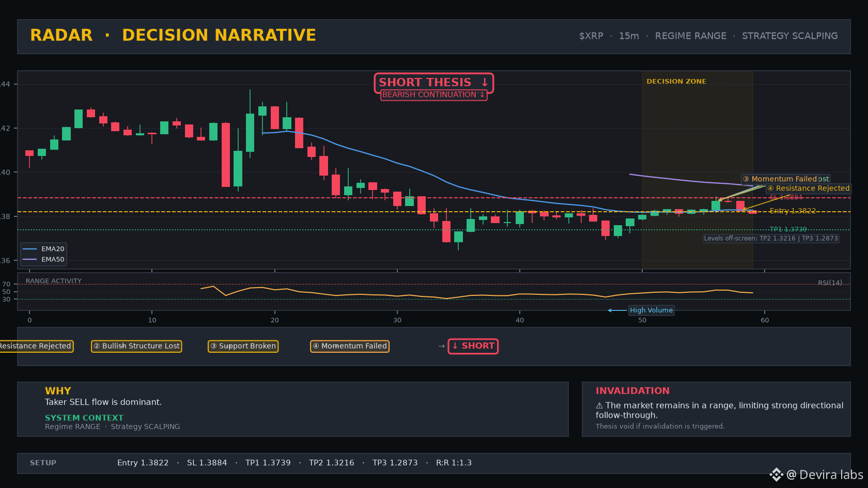This screenshot has height=488, width=868.
Task: Click the DECISION ZONE label
Action: (676, 82)
